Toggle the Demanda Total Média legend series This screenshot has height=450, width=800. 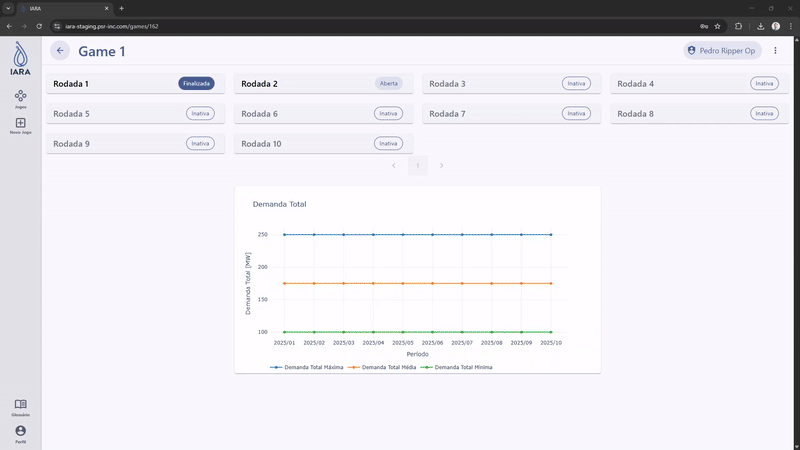coord(382,367)
